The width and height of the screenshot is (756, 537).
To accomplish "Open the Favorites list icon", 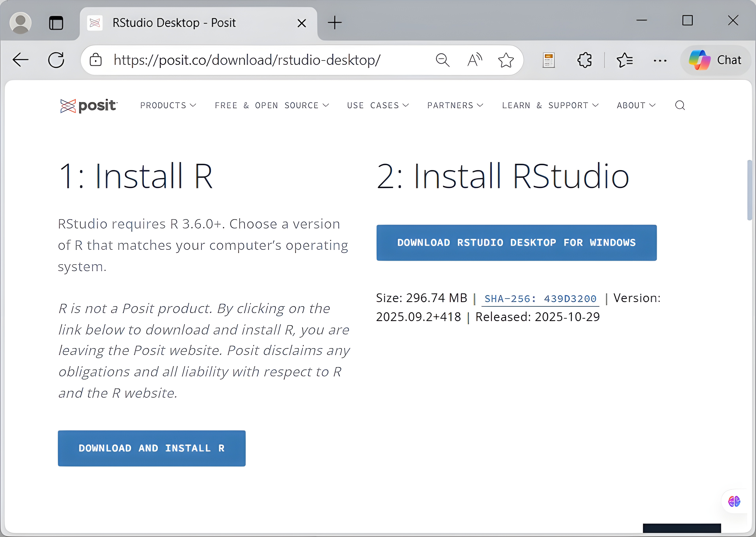I will [x=625, y=60].
